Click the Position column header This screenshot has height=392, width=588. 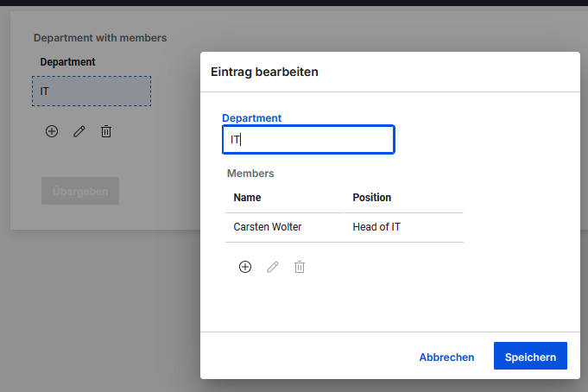point(372,198)
